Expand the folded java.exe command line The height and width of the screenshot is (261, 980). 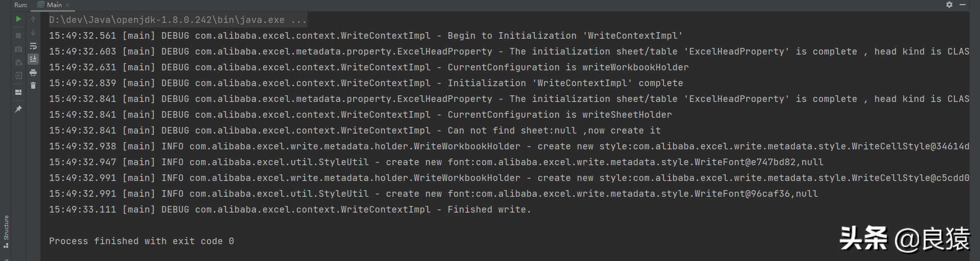(178, 20)
